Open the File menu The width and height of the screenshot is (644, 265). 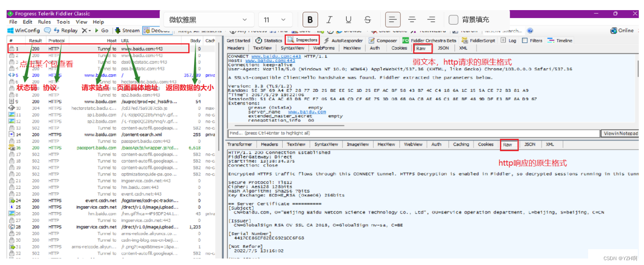(13, 22)
